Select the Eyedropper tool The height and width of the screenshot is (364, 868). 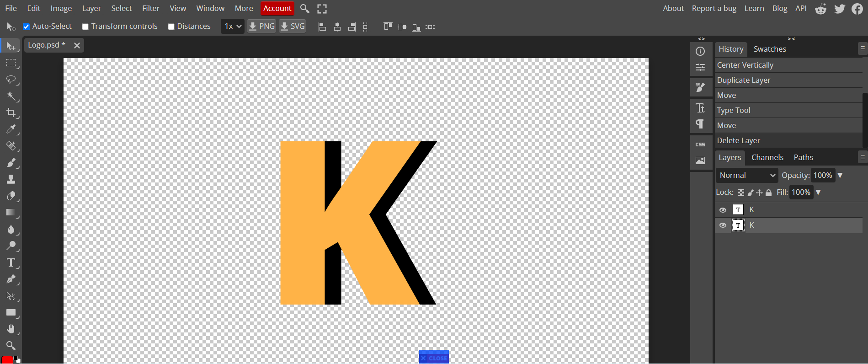(x=11, y=129)
